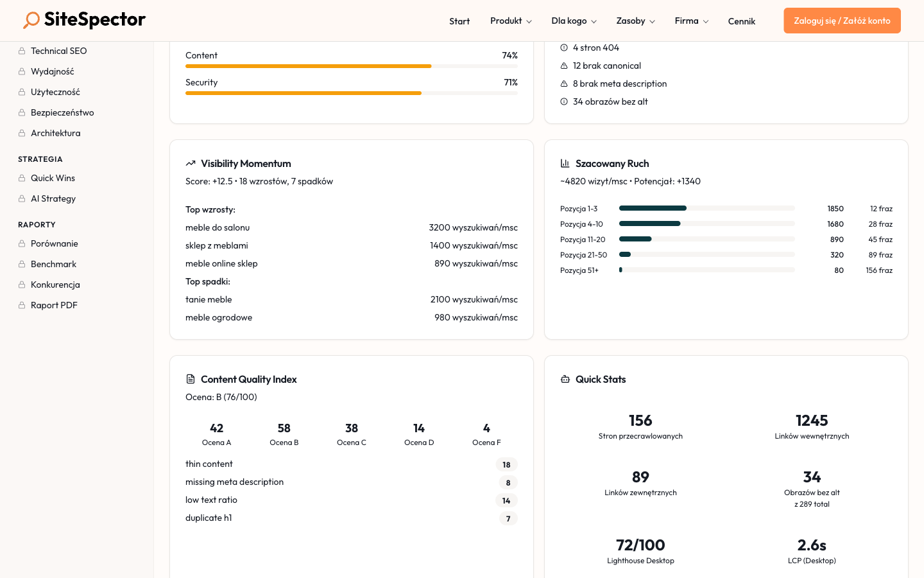This screenshot has width=924, height=578.
Task: Open the Zasoby dropdown
Action: point(635,21)
